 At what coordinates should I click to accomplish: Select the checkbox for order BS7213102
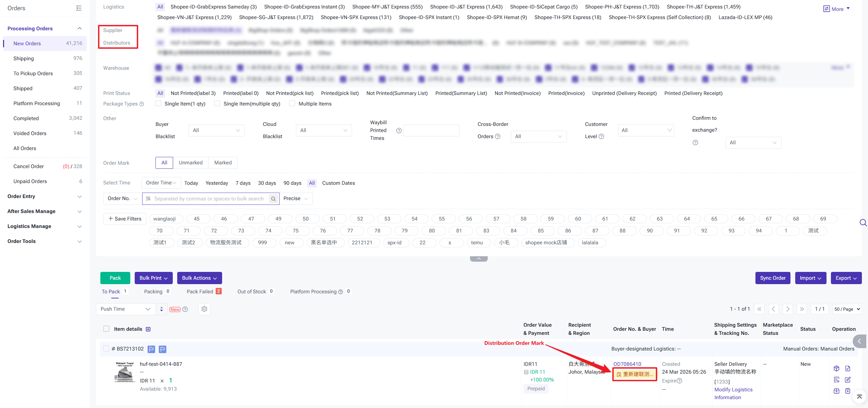[106, 348]
